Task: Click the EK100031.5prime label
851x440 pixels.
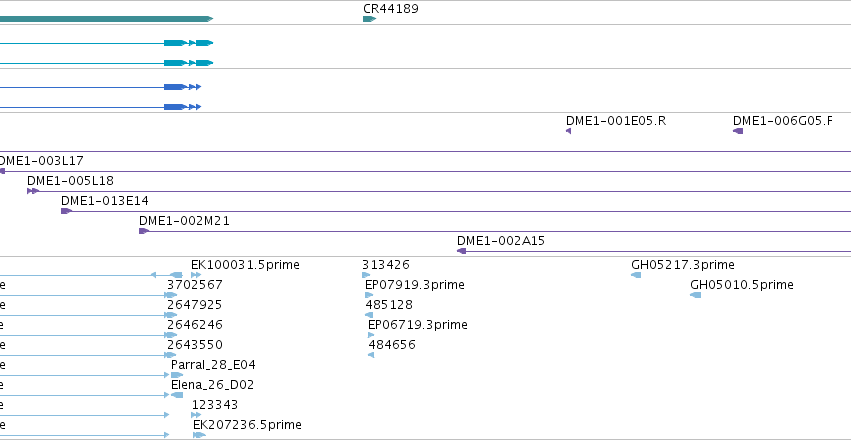Action: 245,265
